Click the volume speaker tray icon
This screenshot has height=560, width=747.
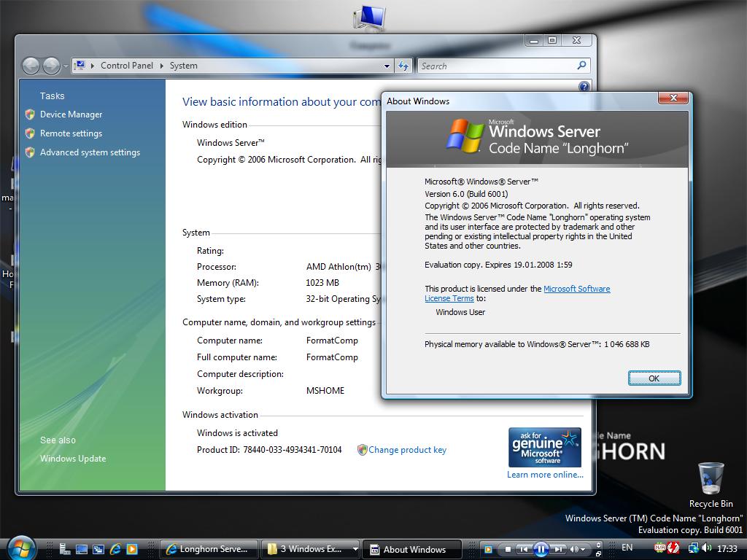[x=706, y=548]
